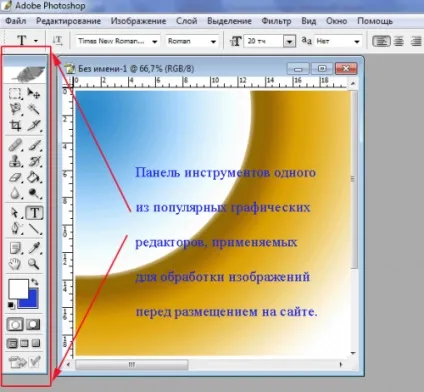Viewport: 424px width, 392px height.
Task: Select the Move tool
Action: point(34,94)
